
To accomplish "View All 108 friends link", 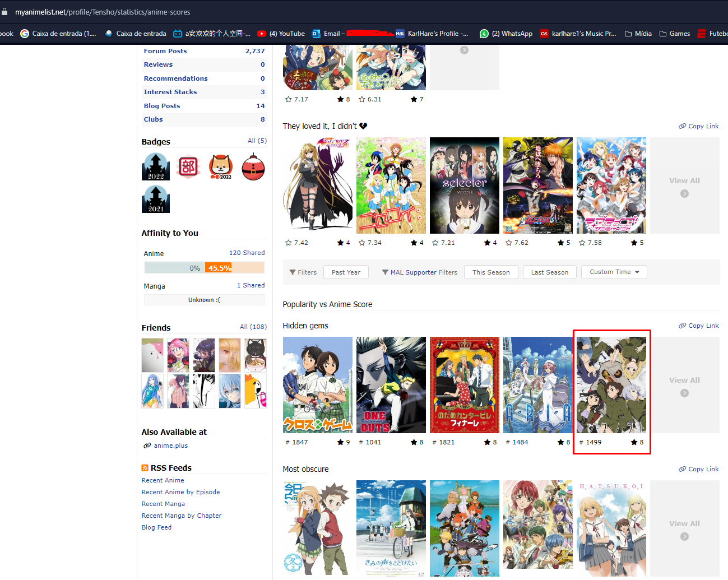I will [x=253, y=327].
